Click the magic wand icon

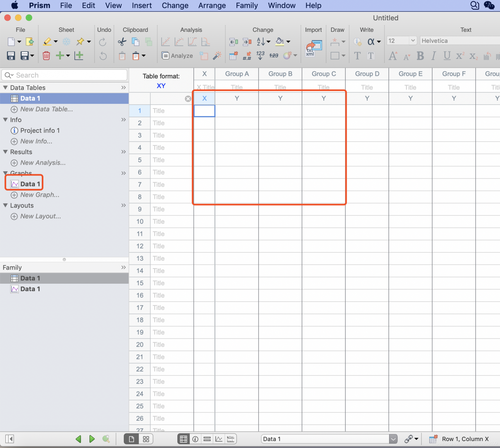click(217, 56)
